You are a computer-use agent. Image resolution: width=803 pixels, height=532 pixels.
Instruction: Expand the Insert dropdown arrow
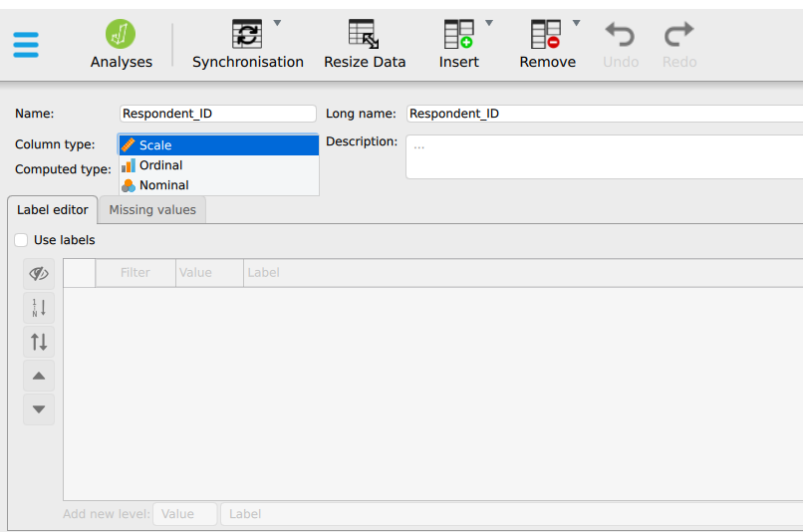[x=489, y=23]
